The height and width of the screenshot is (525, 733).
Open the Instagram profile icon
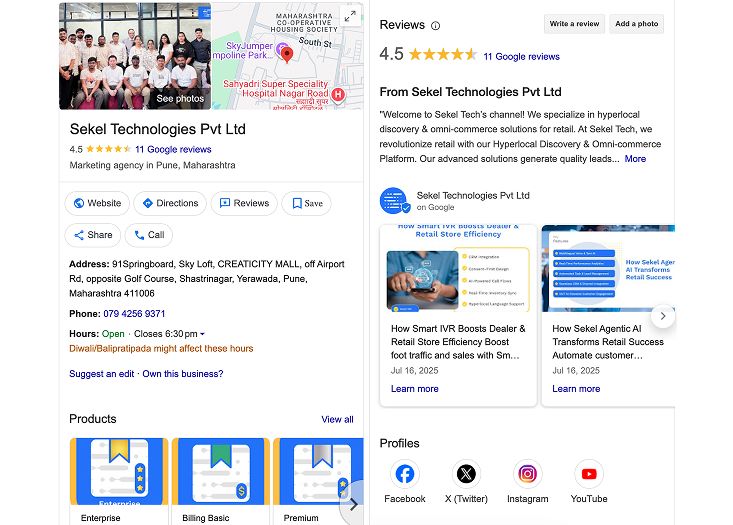pyautogui.click(x=527, y=474)
